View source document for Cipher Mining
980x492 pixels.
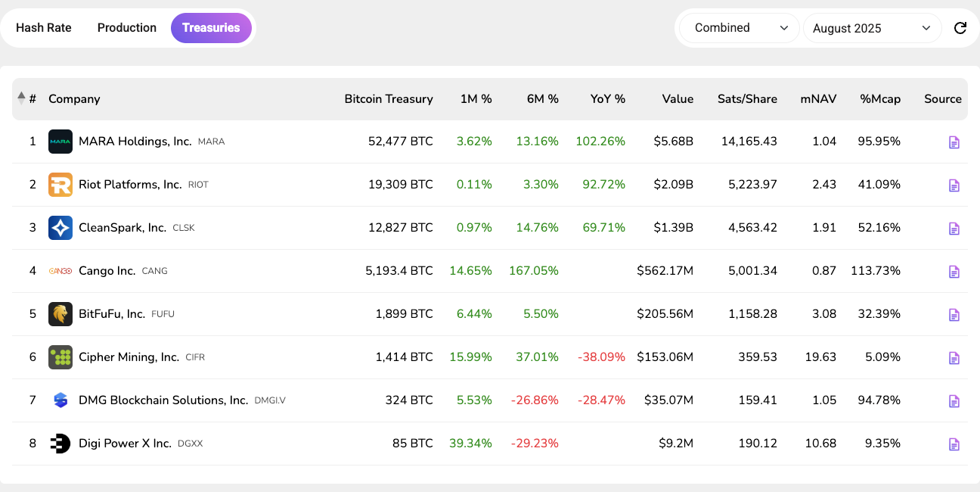point(954,358)
